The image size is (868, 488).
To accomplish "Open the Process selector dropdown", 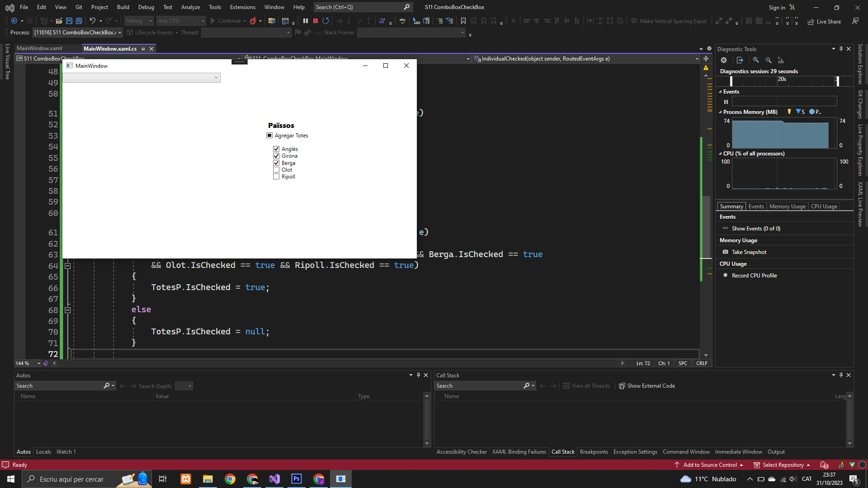I will click(x=120, y=33).
